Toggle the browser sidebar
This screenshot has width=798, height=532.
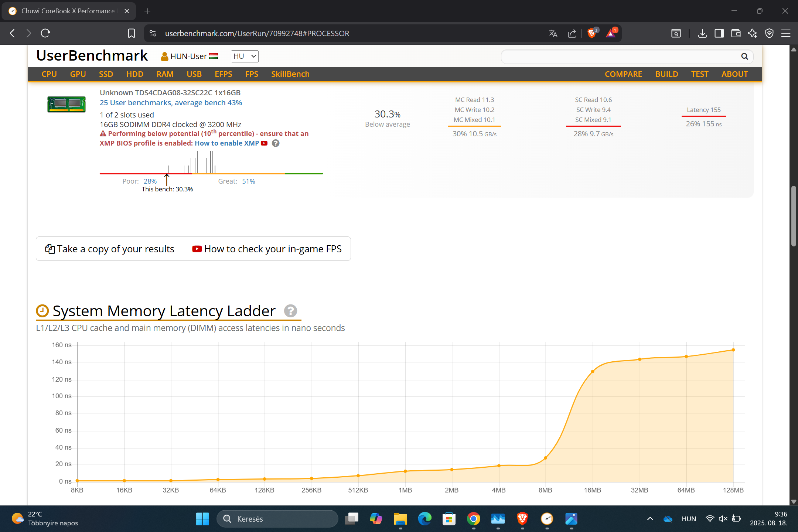pyautogui.click(x=719, y=34)
